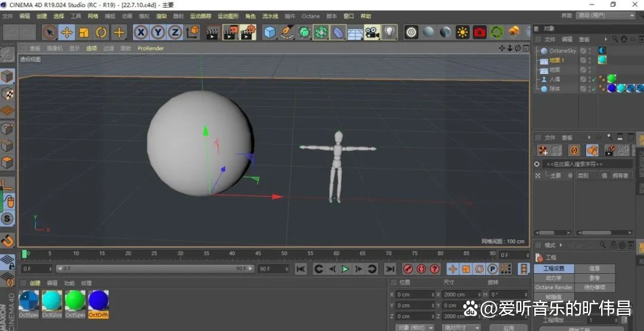The width and height of the screenshot is (644, 331).
Task: Click the search field in the layer panel
Action: click(x=587, y=164)
